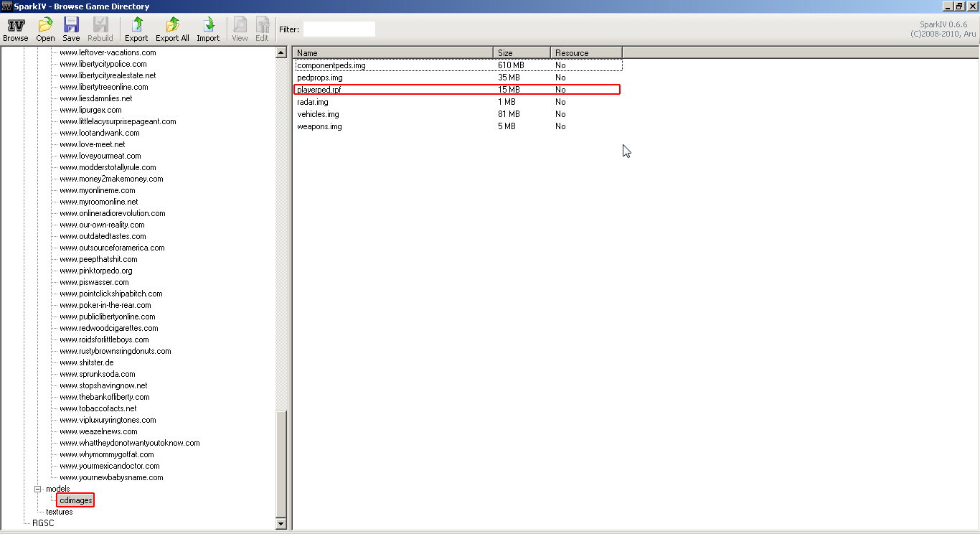
Task: Select www.sprunksoda.com tree item
Action: 98,374
